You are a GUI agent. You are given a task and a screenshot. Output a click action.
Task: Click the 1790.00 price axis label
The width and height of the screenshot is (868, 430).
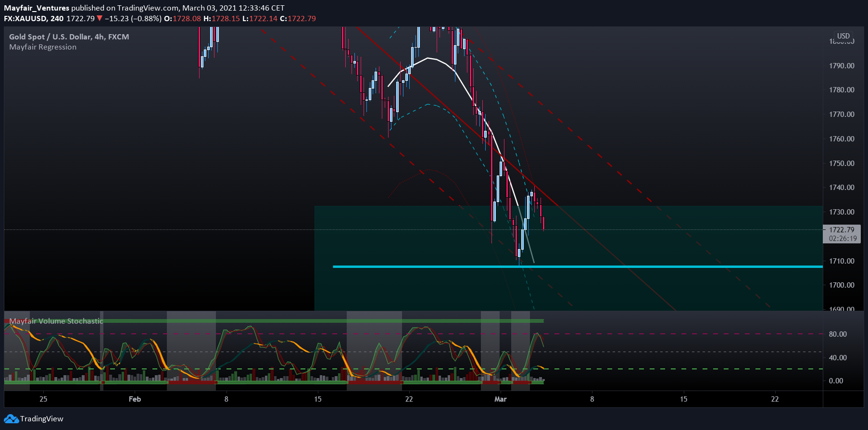coord(842,66)
